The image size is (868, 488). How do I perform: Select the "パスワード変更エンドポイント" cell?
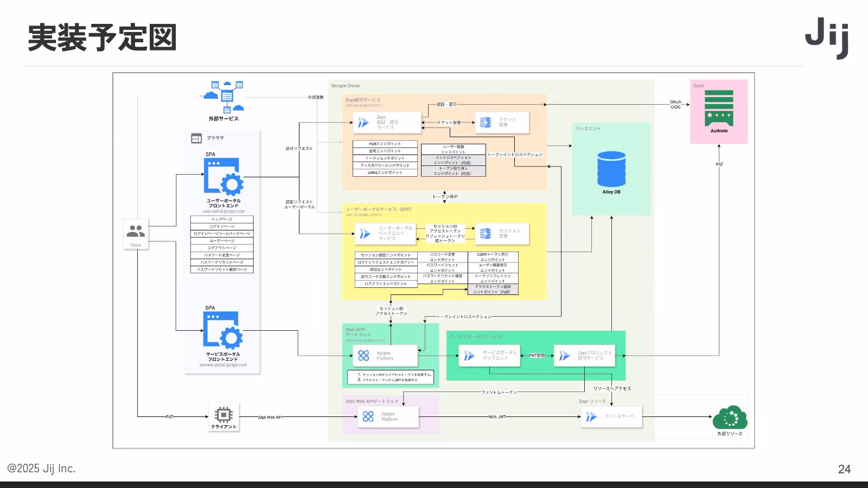[443, 257]
